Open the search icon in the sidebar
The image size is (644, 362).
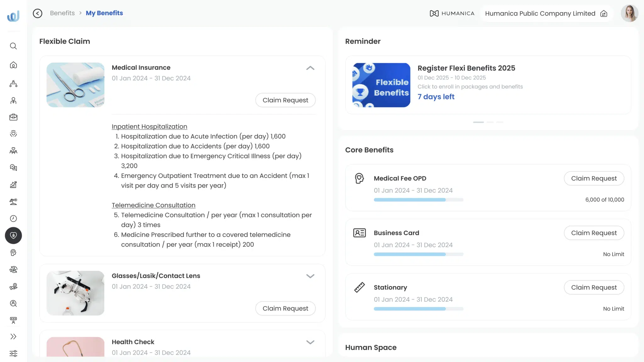tap(13, 46)
